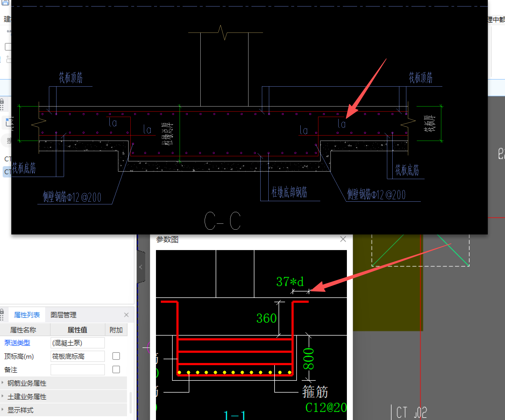The height and width of the screenshot is (420, 505).
Task: Close the 参数图 parameter diagram panel
Action: (x=343, y=239)
